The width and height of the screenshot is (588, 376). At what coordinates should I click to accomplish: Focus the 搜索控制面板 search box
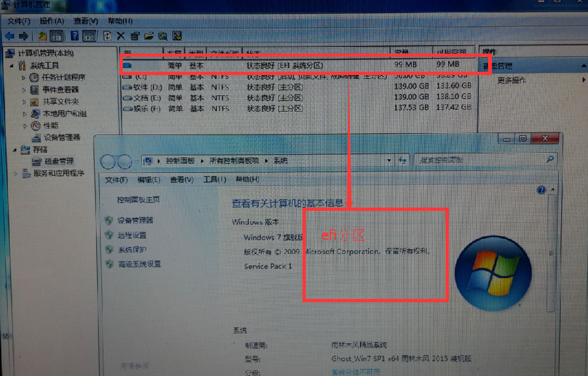pos(485,161)
